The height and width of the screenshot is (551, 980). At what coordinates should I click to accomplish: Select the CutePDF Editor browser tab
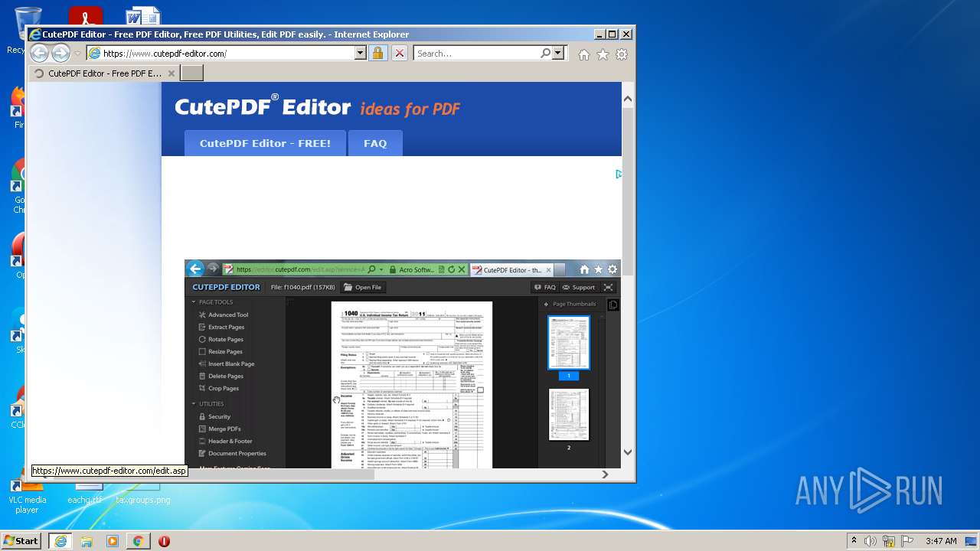pos(103,73)
